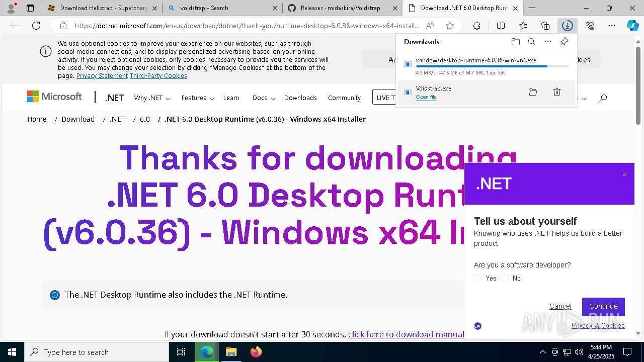
Task: Select Yes for software developer question
Action: click(x=477, y=278)
